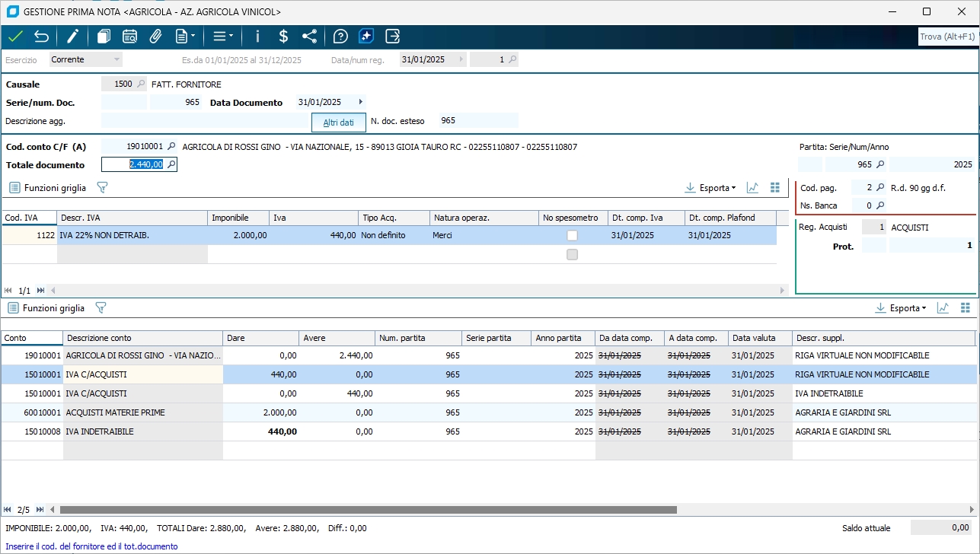Open the hamburger menu dropdown in toolbar
The width and height of the screenshot is (980, 554).
(222, 37)
